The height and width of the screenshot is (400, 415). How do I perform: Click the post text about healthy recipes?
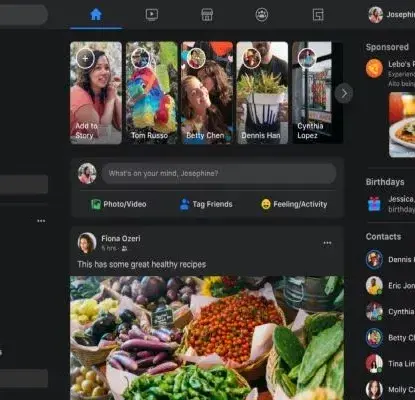[x=142, y=264]
